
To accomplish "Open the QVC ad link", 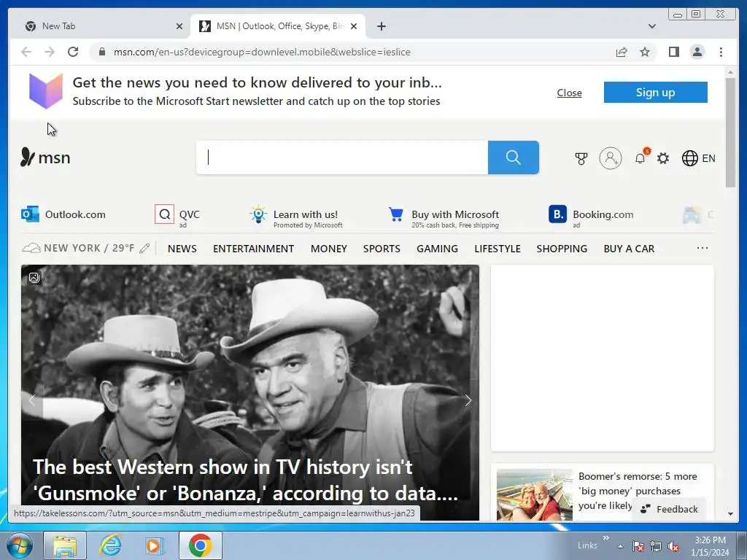I will (177, 215).
